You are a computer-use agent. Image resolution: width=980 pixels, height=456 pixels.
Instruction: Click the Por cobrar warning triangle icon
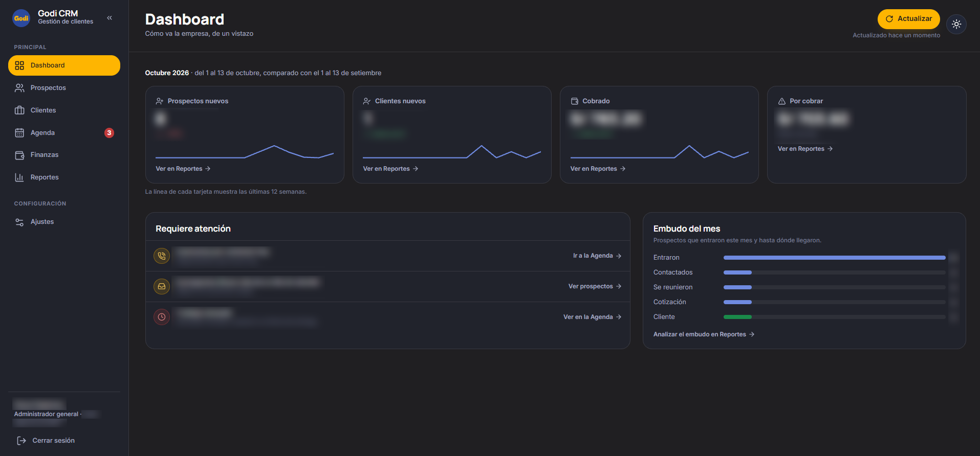[781, 101]
